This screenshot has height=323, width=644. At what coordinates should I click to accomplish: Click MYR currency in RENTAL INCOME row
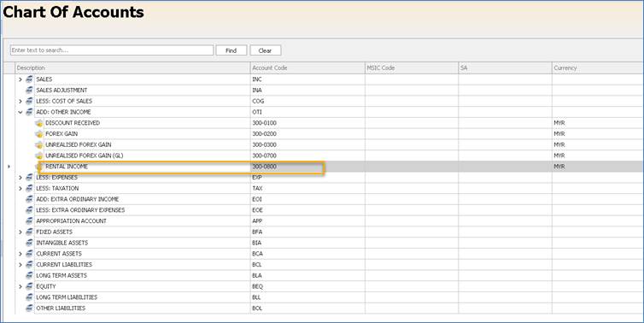click(x=559, y=167)
